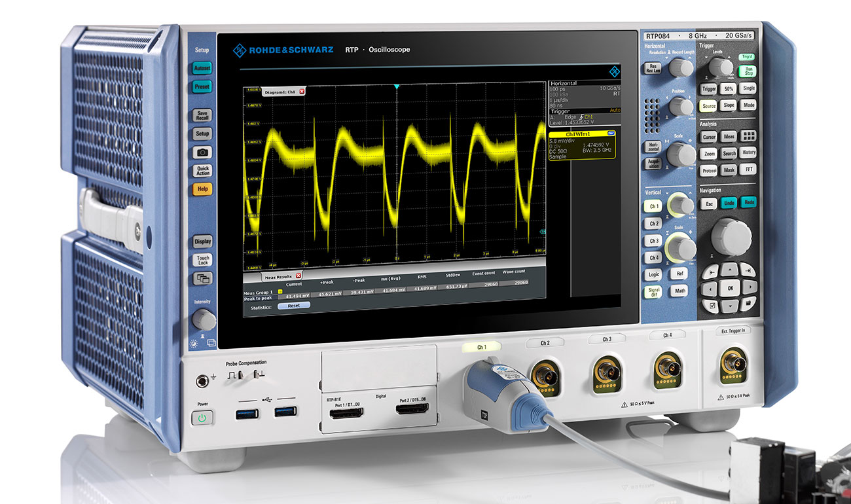Toggle acquisition with Run Stop
The height and width of the screenshot is (504, 851).
pyautogui.click(x=748, y=72)
